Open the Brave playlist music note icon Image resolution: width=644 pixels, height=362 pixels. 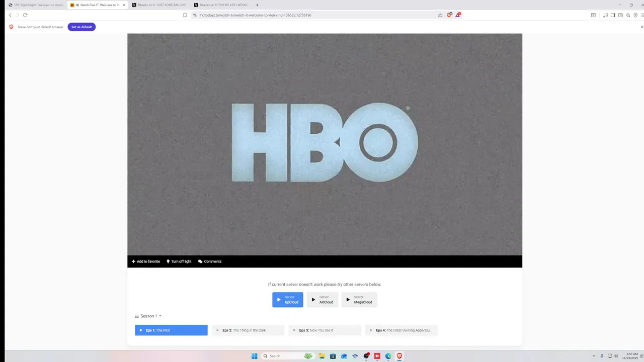[605, 15]
